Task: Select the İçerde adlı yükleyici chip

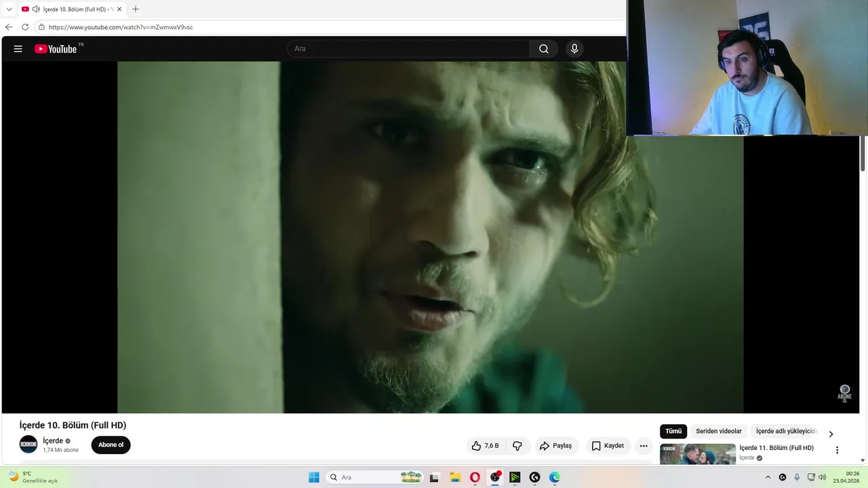Action: pos(787,431)
